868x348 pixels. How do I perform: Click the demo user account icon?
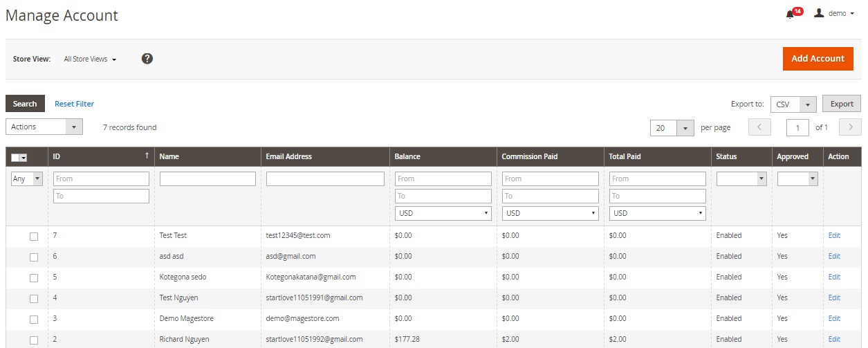pos(819,13)
